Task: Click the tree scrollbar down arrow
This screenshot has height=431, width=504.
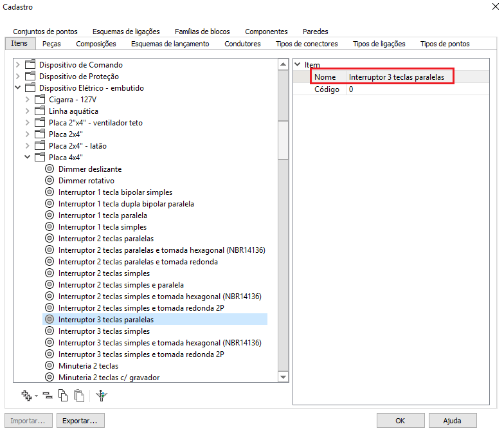Action: 283,376
